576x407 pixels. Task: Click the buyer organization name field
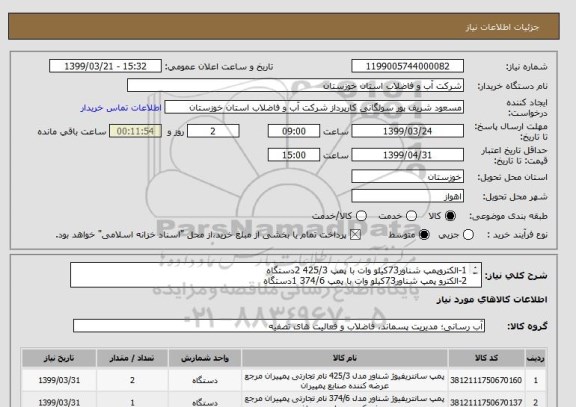295,86
